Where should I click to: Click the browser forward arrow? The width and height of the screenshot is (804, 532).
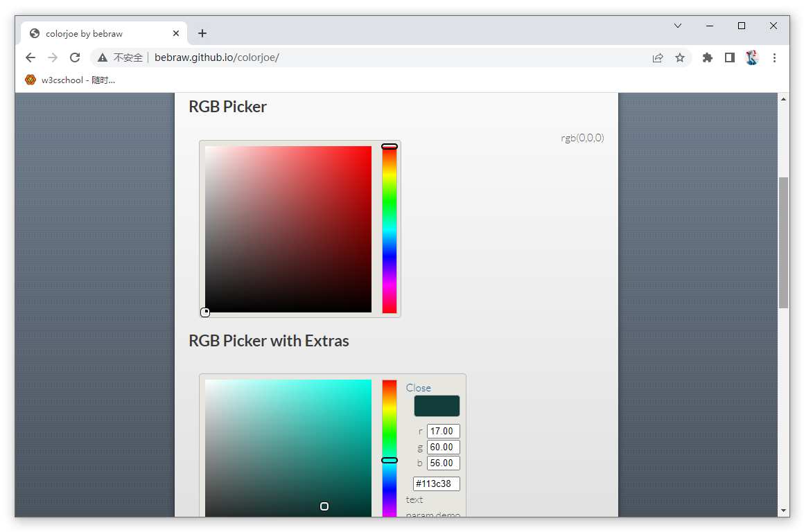(x=52, y=57)
